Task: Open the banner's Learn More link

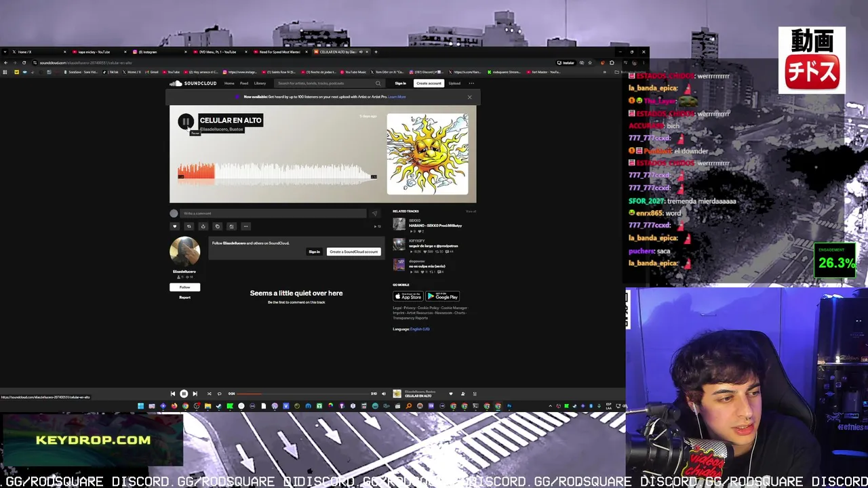Action: tap(397, 97)
